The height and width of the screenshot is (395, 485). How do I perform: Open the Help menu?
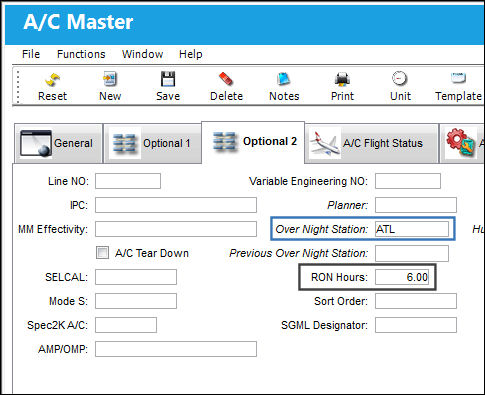[x=190, y=54]
